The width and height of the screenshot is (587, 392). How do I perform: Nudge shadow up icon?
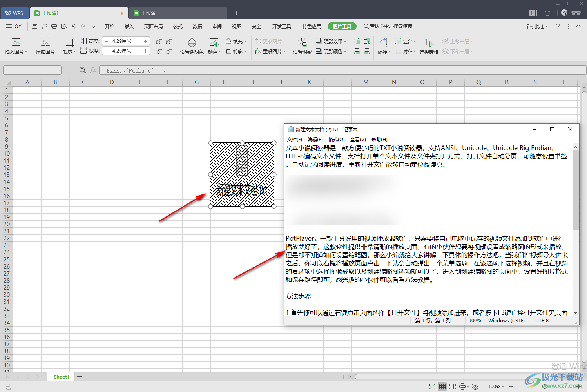[x=357, y=41]
